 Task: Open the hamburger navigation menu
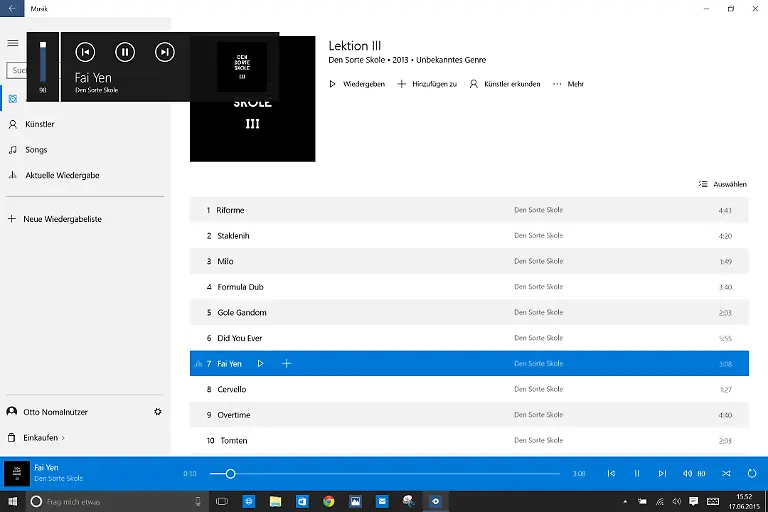tap(13, 43)
